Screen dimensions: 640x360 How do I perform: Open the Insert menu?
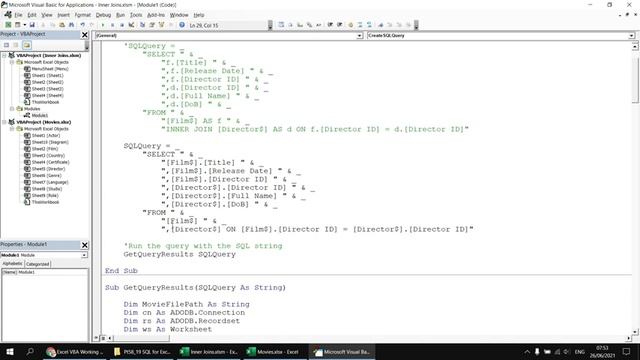pyautogui.click(x=63, y=15)
